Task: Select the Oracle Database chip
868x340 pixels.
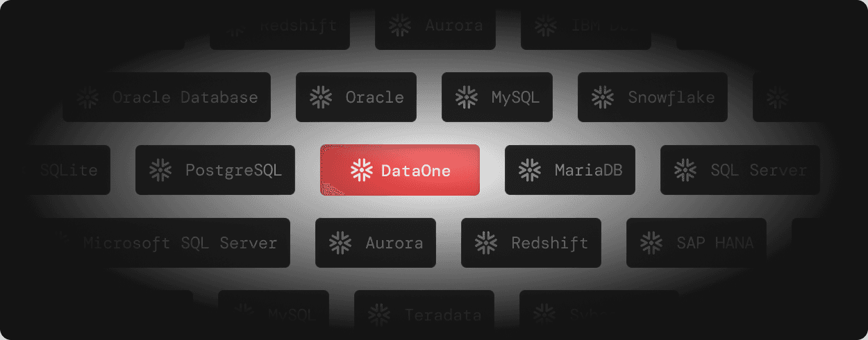Action: (167, 97)
